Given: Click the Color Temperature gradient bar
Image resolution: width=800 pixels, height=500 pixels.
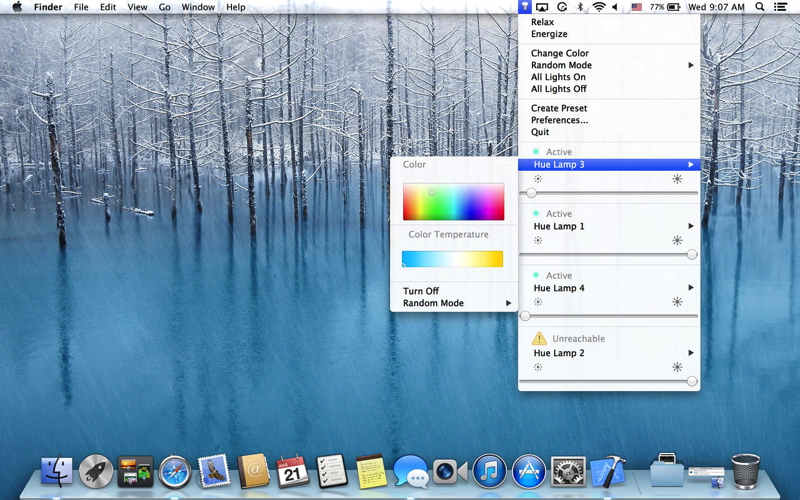Looking at the screenshot, I should 452,259.
